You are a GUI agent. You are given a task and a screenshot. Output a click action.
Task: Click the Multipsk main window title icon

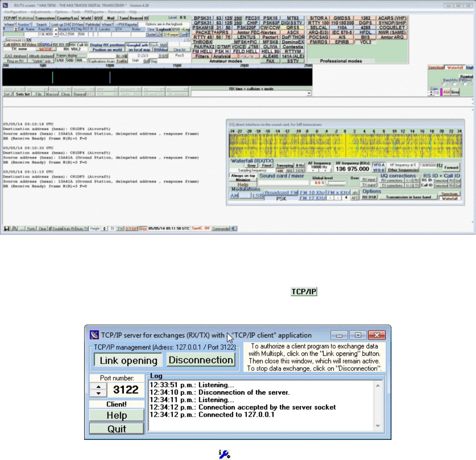click(6, 6)
